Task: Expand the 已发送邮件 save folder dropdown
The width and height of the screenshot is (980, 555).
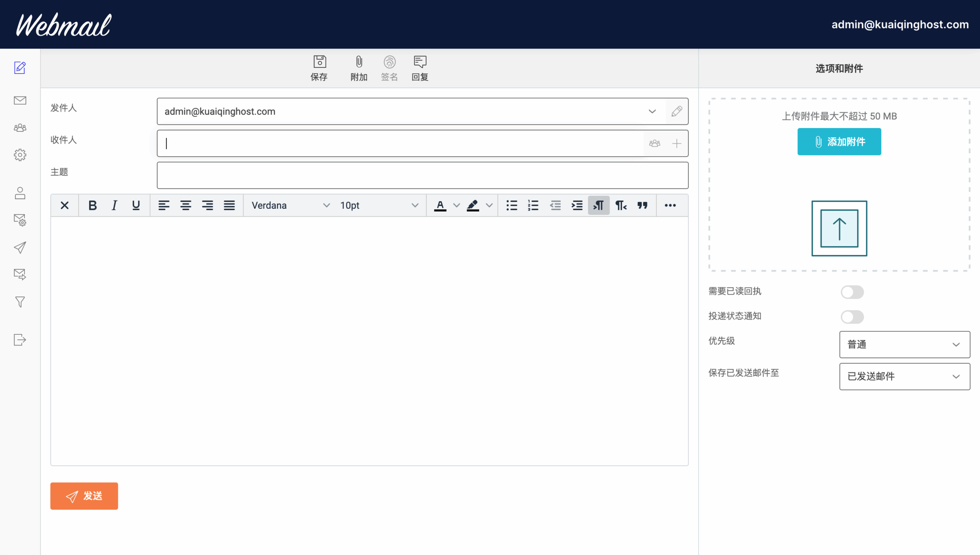Action: pos(904,376)
